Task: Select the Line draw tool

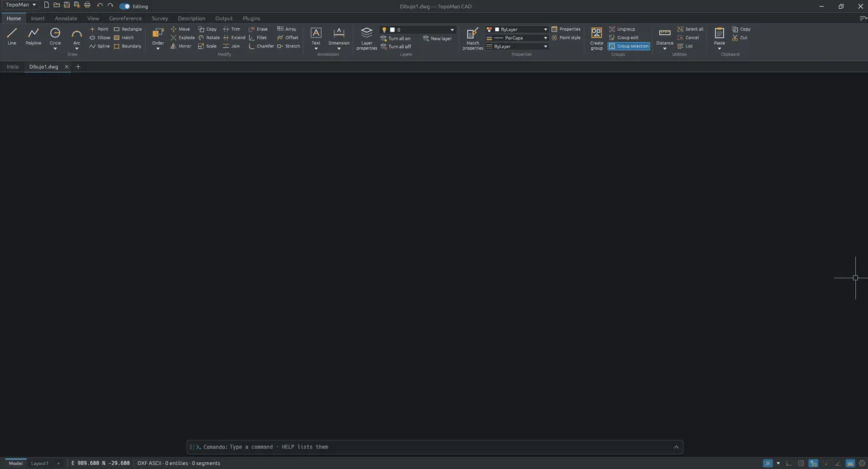Action: pyautogui.click(x=12, y=37)
